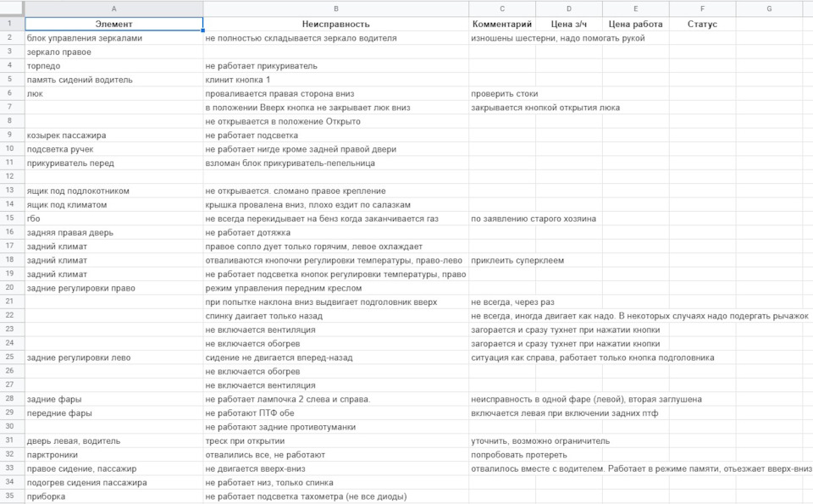Viewport: 813px width, 504px height.
Task: Click the 'Комментарий' header cell
Action: point(502,24)
